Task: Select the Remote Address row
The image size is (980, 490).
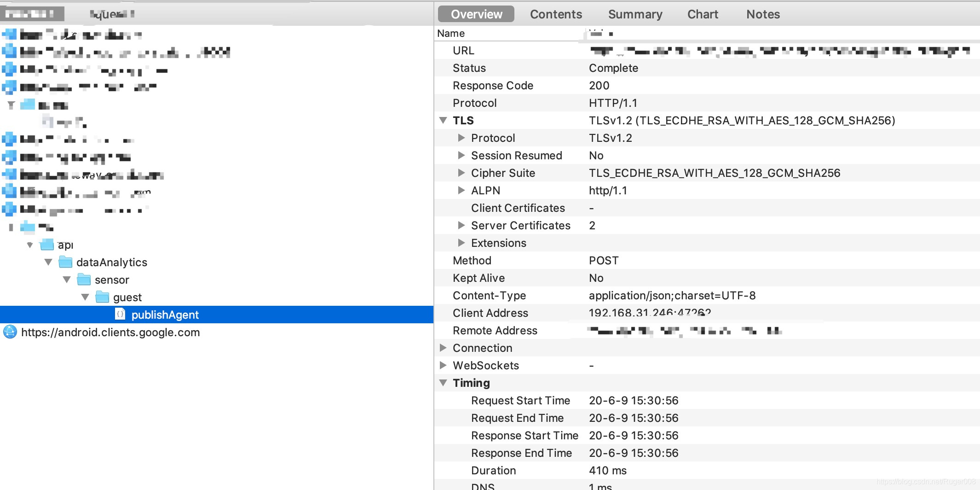Action: click(x=707, y=330)
